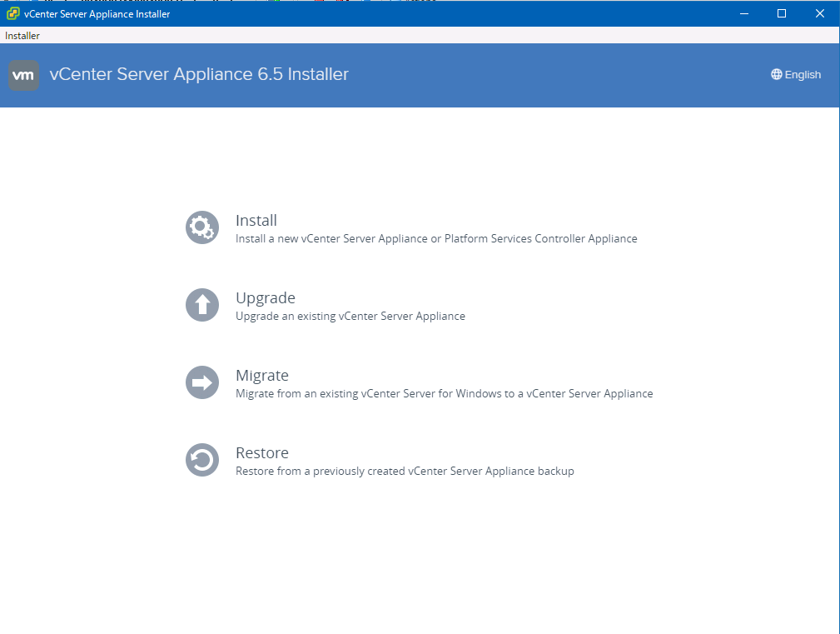Select the Upgrade option heading
840x634 pixels.
[266, 298]
